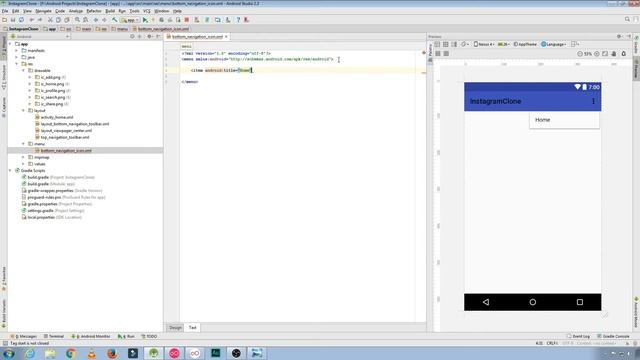Click the Android recents square button
This screenshot has width=640, height=360.
pos(580,302)
